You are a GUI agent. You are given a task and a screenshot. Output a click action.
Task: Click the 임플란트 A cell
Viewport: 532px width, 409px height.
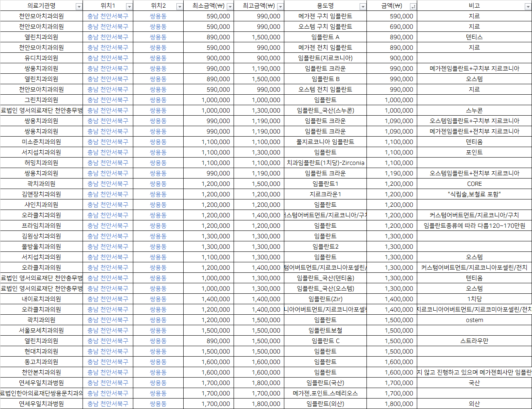tap(325, 37)
